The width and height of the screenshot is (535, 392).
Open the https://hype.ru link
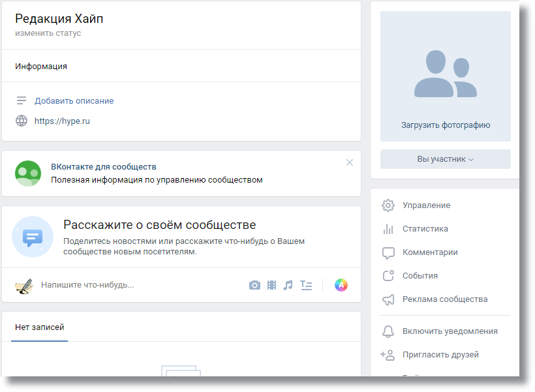pos(62,121)
